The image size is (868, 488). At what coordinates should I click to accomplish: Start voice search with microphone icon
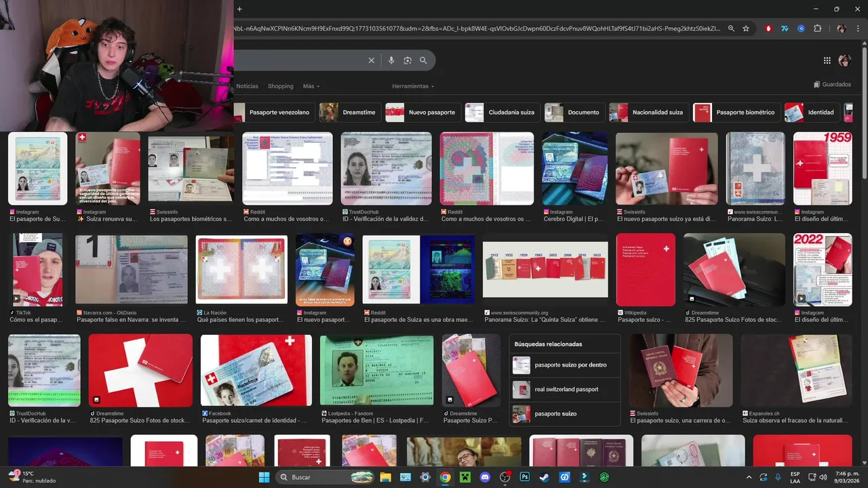391,60
